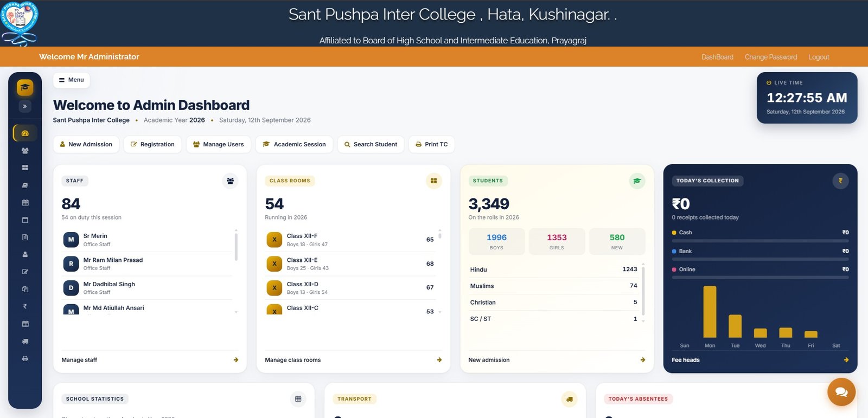Screen dimensions: 868x418
Task: Select the book icon in sidebar
Action: click(25, 185)
